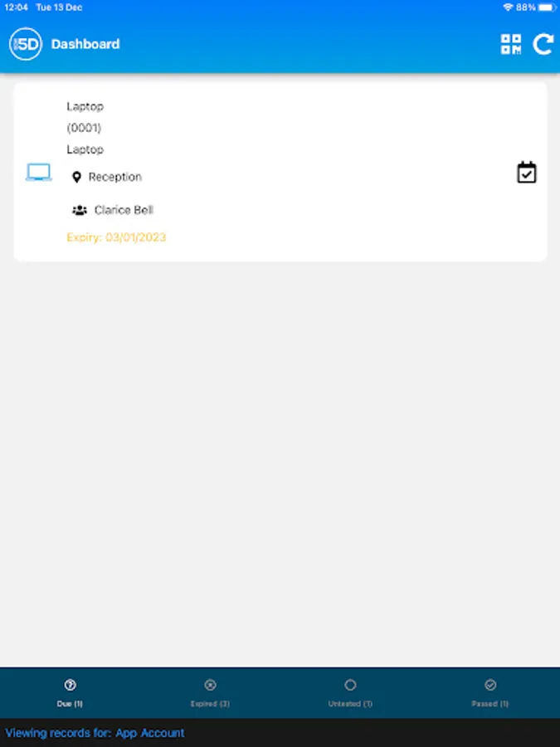This screenshot has height=747, width=560.
Task: Select the Due (1) tab label
Action: point(70,704)
